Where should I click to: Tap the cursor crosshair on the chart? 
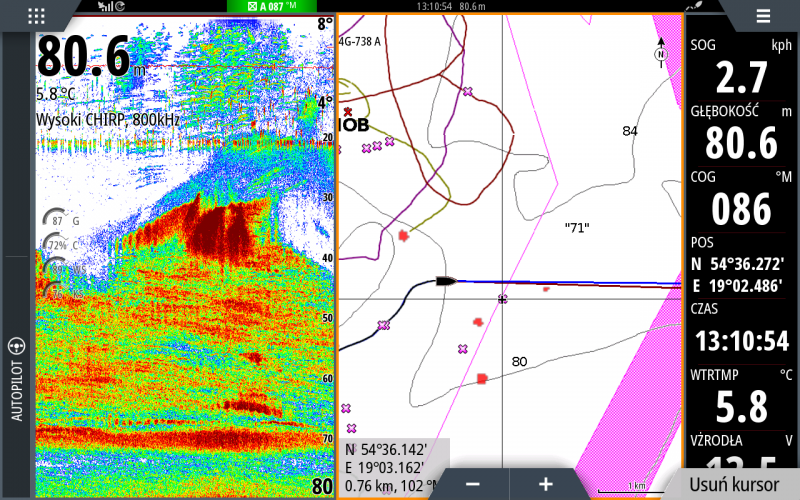(x=502, y=298)
